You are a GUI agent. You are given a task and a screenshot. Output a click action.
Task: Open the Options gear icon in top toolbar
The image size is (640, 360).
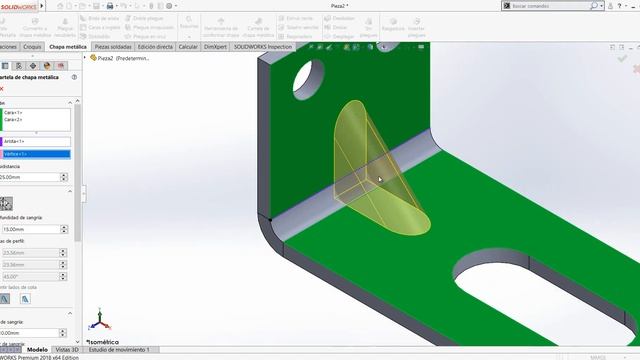point(169,6)
